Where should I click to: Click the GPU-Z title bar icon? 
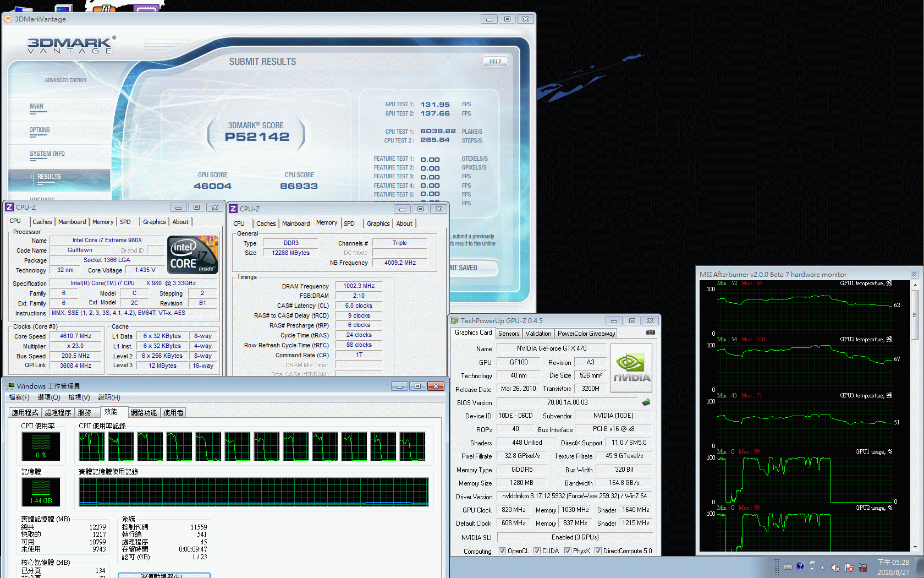tap(454, 320)
